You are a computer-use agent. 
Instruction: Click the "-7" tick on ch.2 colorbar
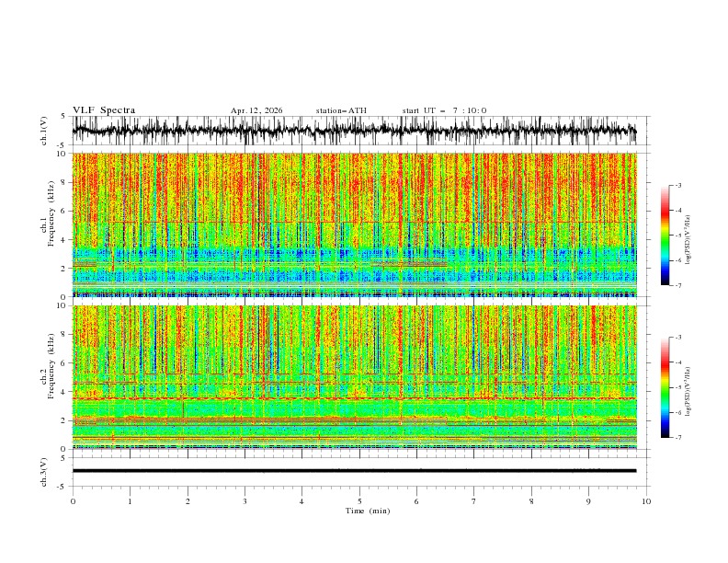coord(677,438)
